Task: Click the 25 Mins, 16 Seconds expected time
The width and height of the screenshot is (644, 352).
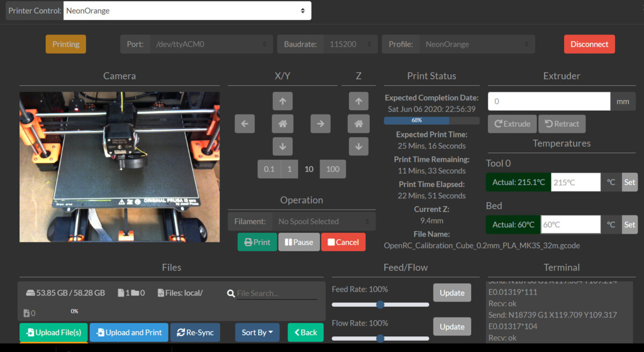Action: pos(431,146)
